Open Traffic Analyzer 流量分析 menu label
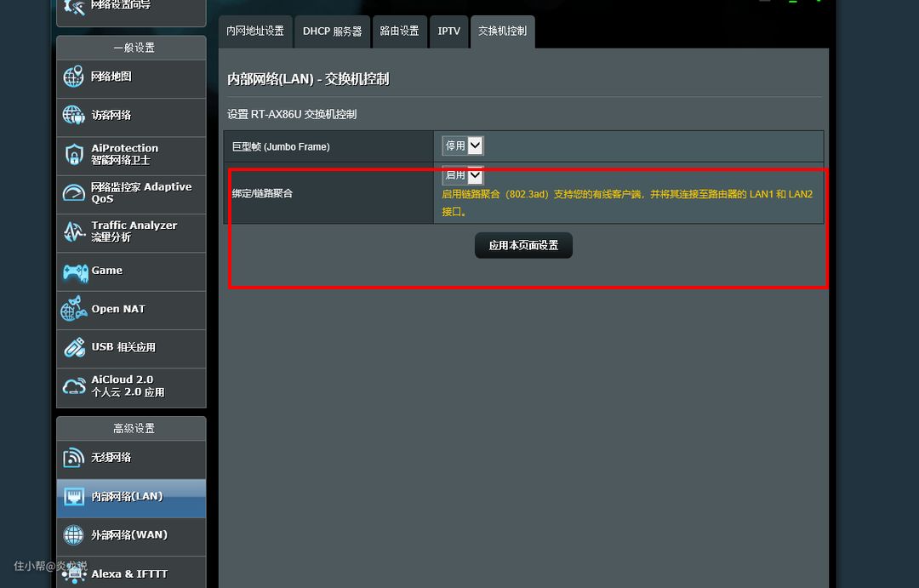The height and width of the screenshot is (588, 919). (134, 231)
